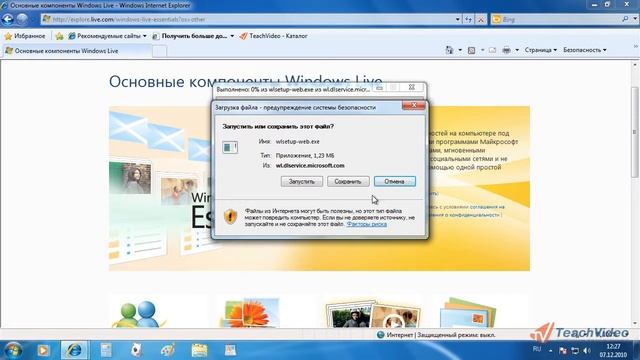Open TeachVideo - Каталог favorite
This screenshot has height=360, width=640.
[273, 36]
